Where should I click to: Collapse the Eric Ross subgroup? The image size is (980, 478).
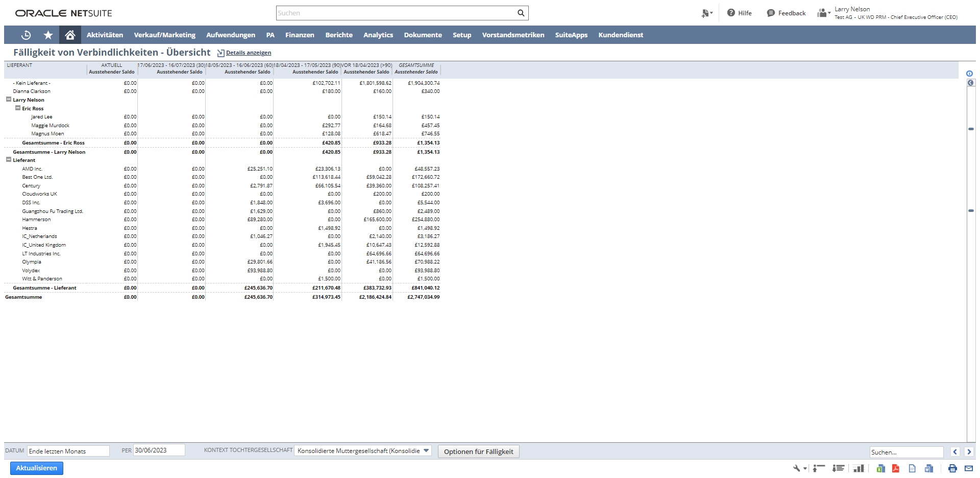point(18,108)
